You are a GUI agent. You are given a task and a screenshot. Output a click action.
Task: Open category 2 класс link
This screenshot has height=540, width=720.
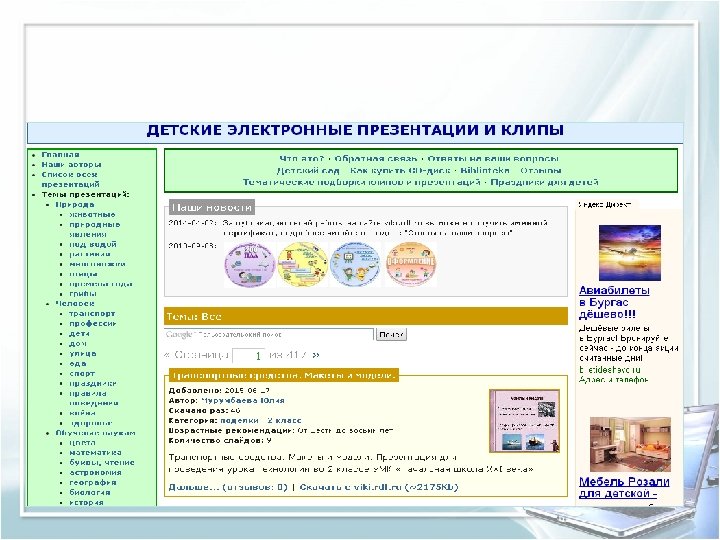coord(285,421)
